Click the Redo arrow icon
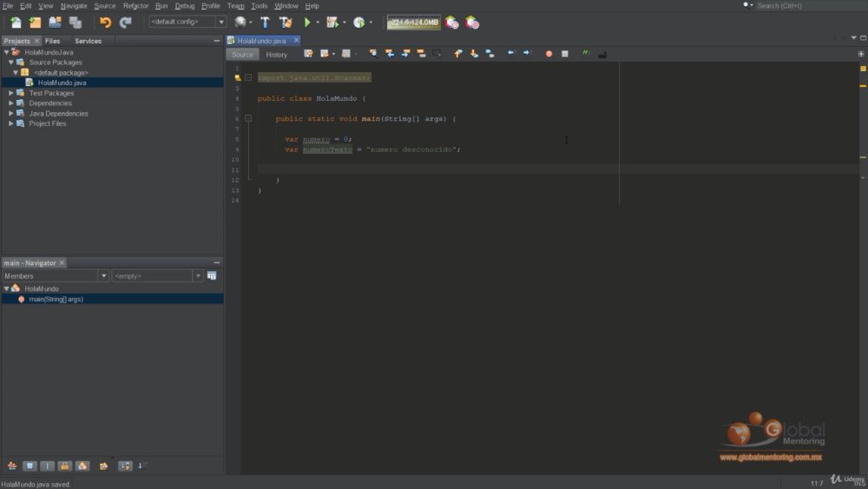Screen dimensions: 868x489 [x=126, y=23]
